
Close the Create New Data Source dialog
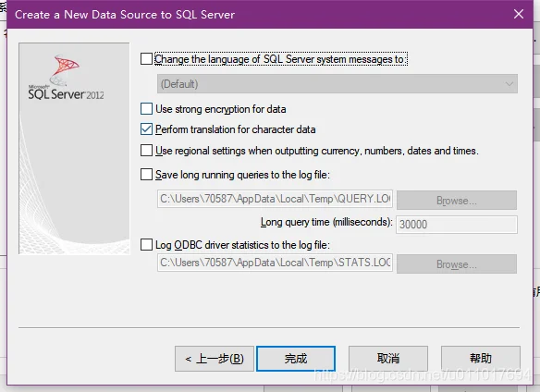pyautogui.click(x=519, y=14)
